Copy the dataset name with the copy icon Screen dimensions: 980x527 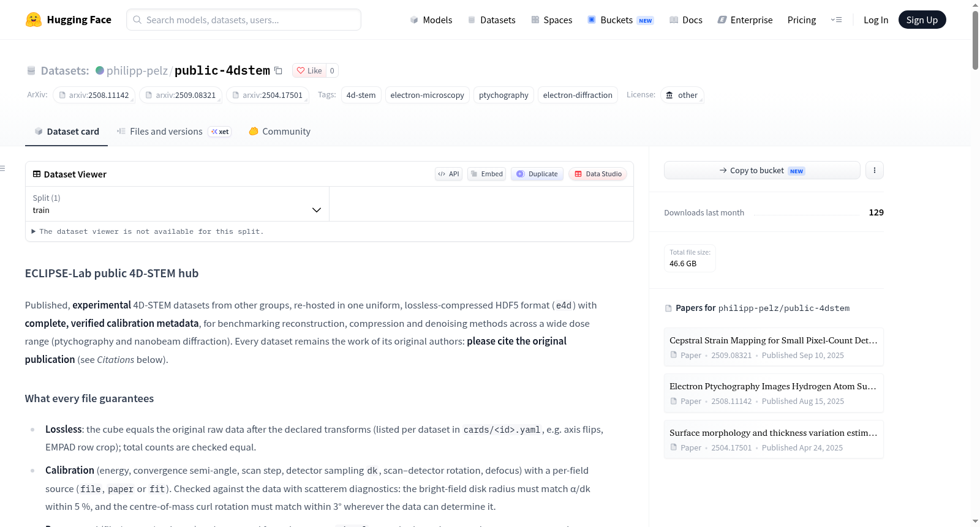tap(278, 70)
